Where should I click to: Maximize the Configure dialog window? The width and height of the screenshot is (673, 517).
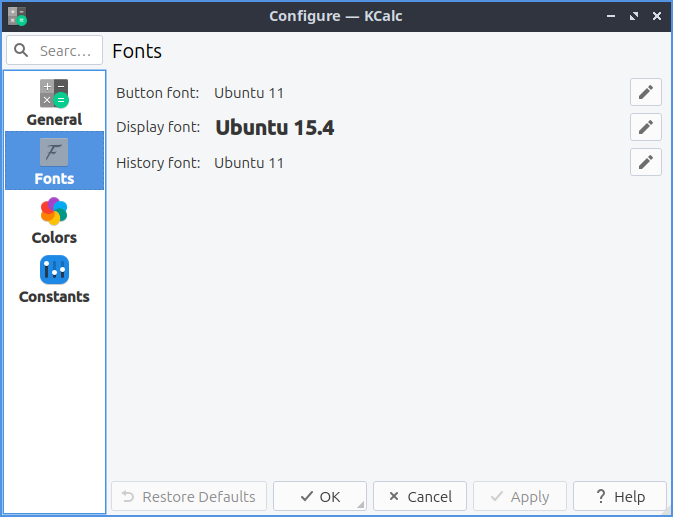click(633, 16)
